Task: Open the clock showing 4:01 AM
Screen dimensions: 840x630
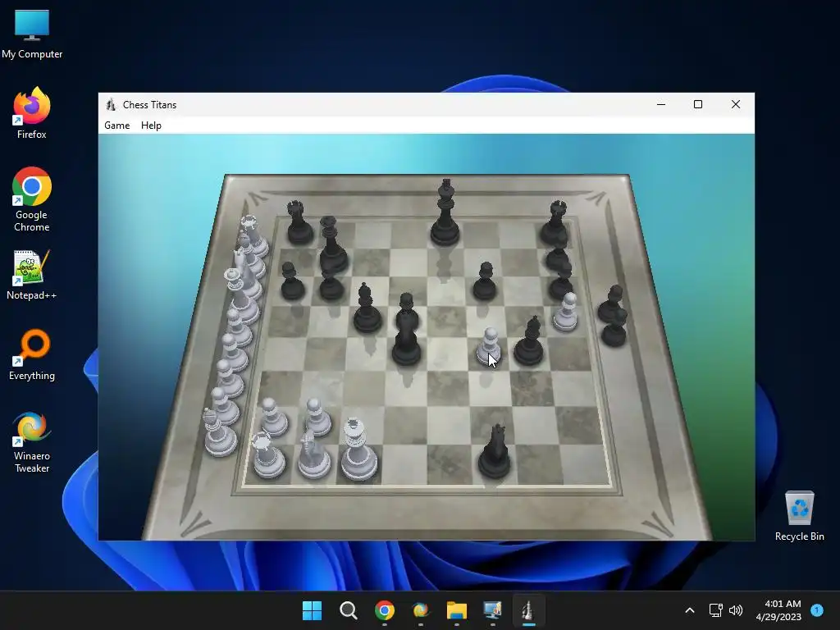Action: pyautogui.click(x=778, y=610)
